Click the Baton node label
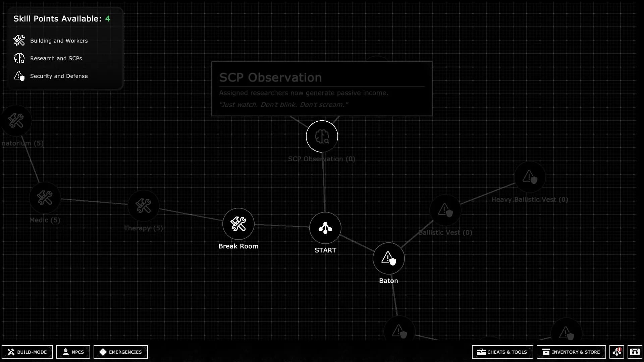644x362 pixels. 388,281
